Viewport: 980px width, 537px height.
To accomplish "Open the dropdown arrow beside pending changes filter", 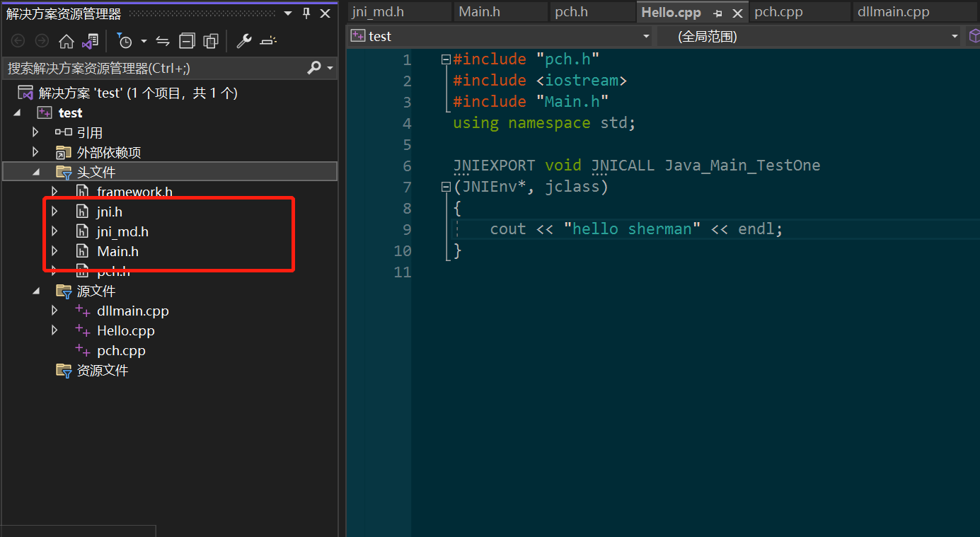I will point(144,41).
